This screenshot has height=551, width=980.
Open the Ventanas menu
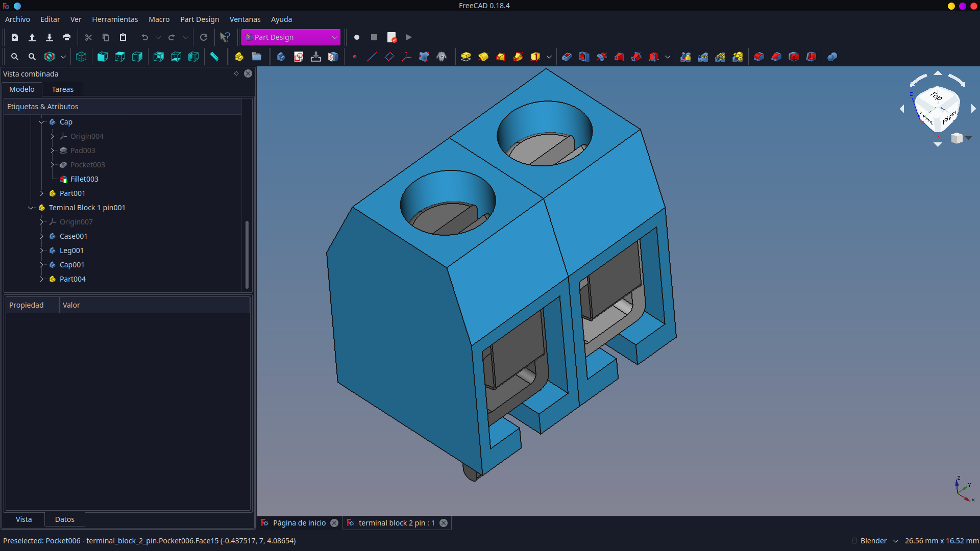click(x=245, y=19)
